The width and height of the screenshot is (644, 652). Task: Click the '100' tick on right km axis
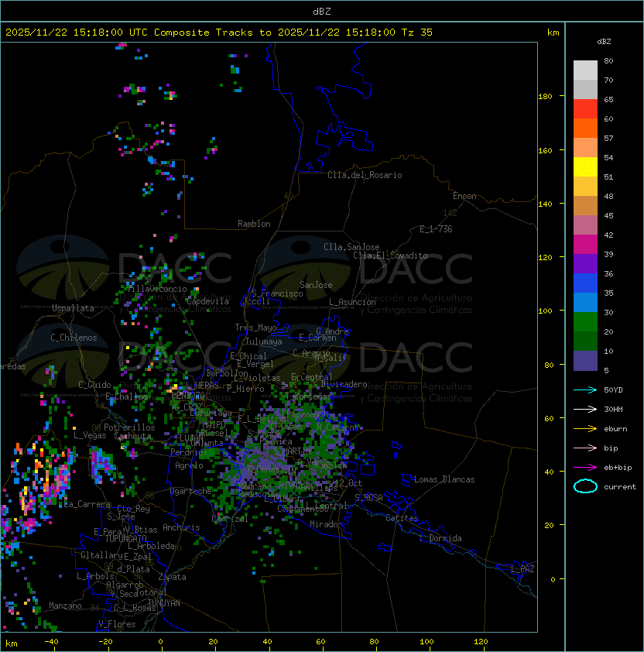[x=545, y=311]
